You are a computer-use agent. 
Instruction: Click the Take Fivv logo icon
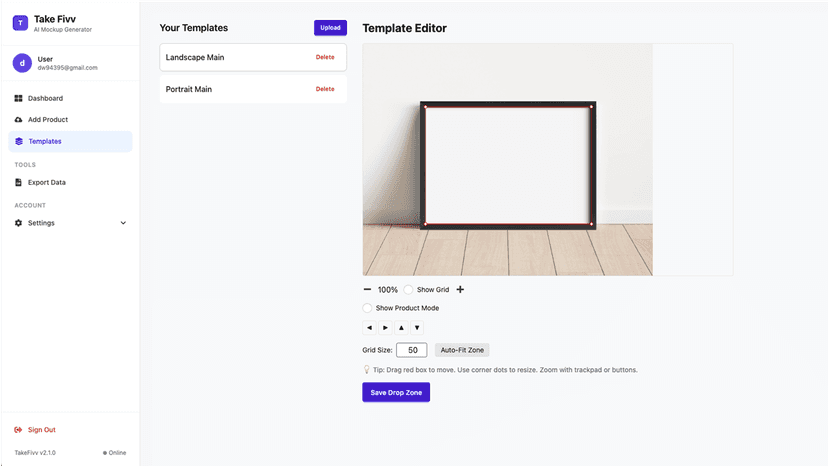(20, 23)
